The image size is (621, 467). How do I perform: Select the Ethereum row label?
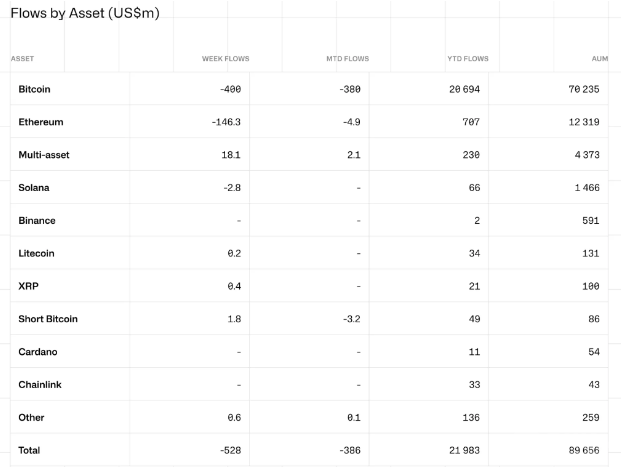(x=41, y=122)
